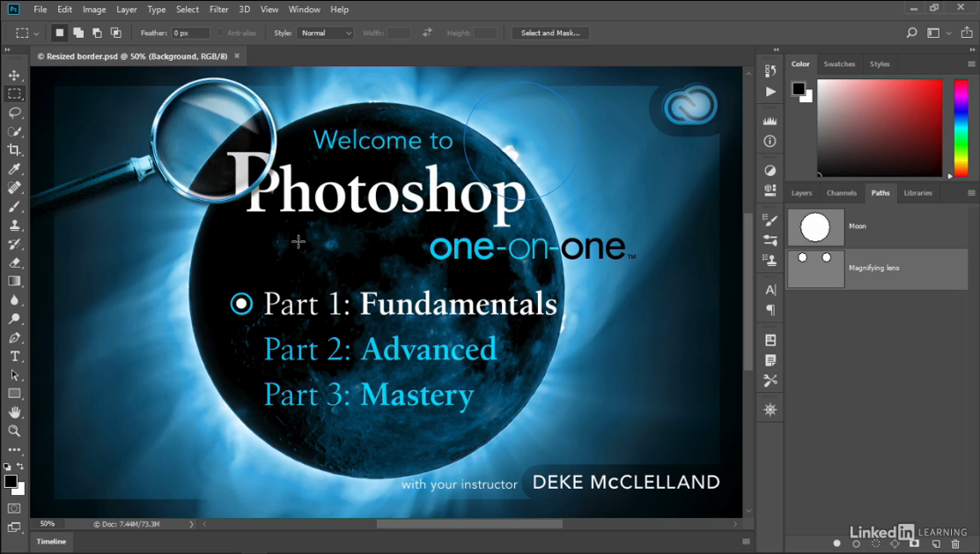
Task: Select the Quick Selection tool
Action: tap(14, 131)
